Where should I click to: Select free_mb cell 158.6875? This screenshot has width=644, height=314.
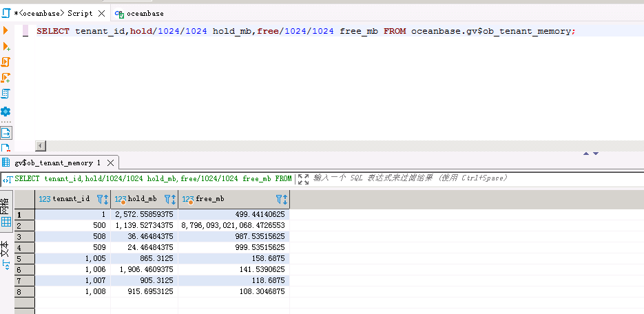pyautogui.click(x=233, y=259)
